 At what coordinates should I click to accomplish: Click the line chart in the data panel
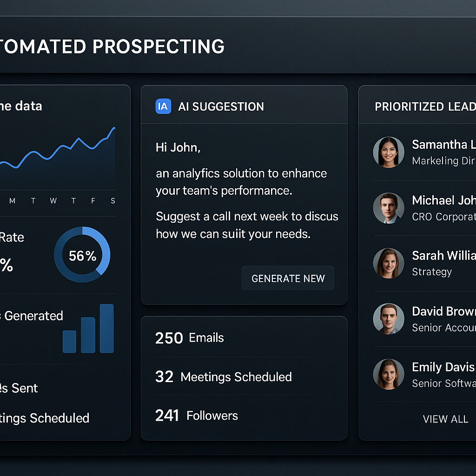coord(58,153)
